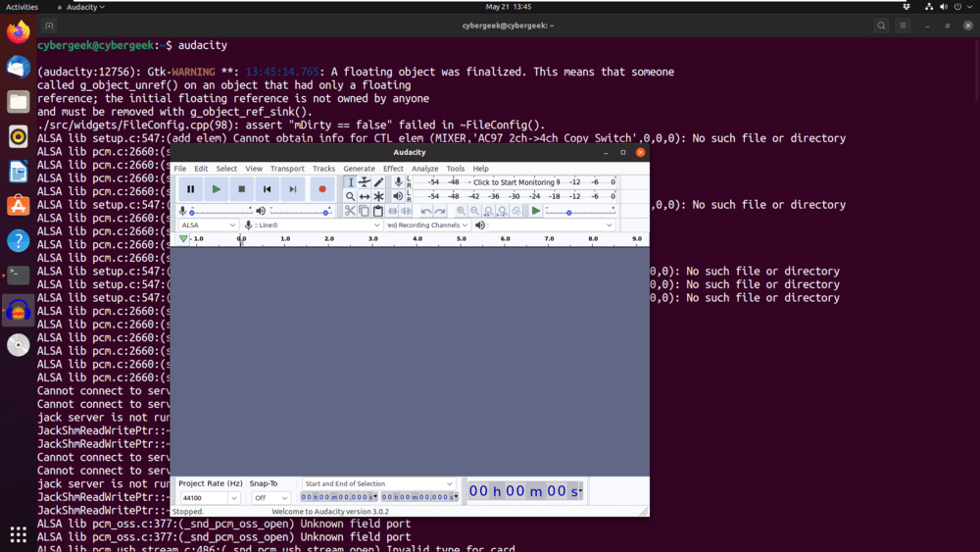Open the Activities overview
The width and height of the screenshot is (980, 552).
point(22,7)
